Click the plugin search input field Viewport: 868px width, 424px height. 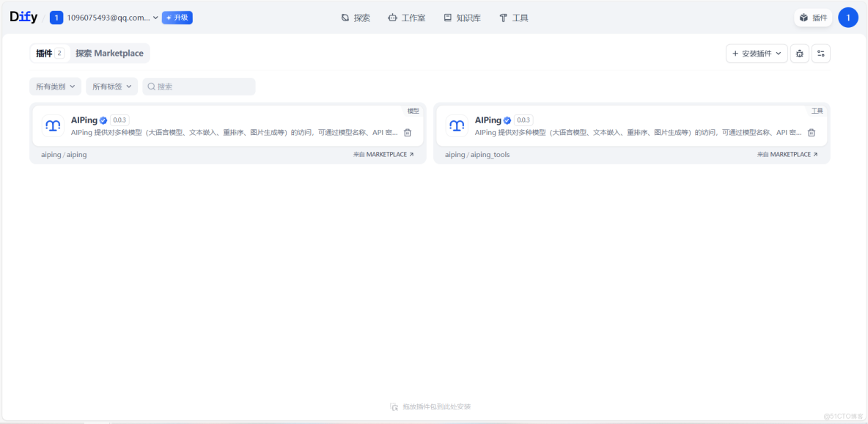click(x=198, y=86)
